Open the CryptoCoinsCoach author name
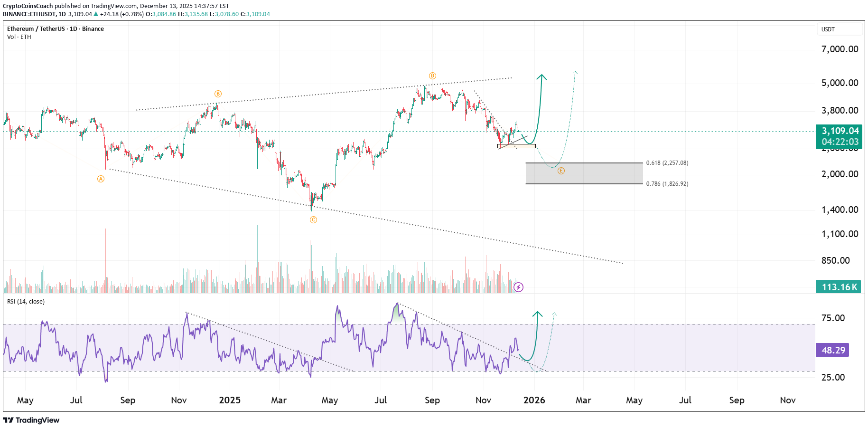This screenshot has width=868, height=429. 28,6
